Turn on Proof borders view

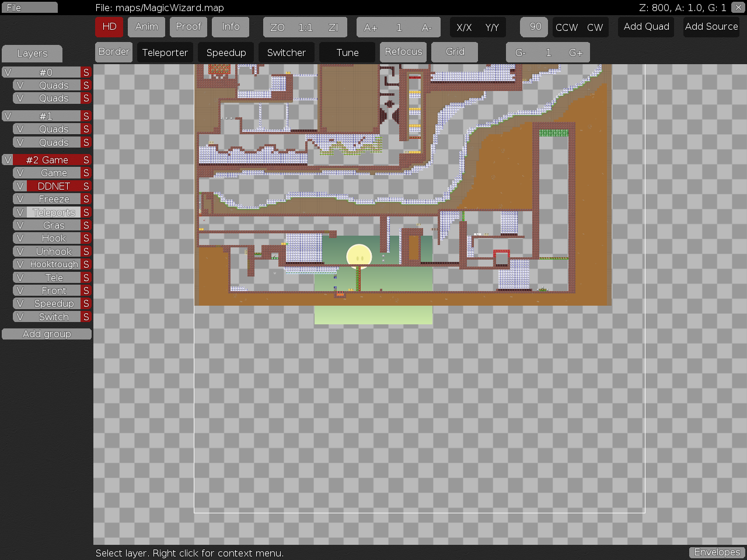(x=188, y=27)
